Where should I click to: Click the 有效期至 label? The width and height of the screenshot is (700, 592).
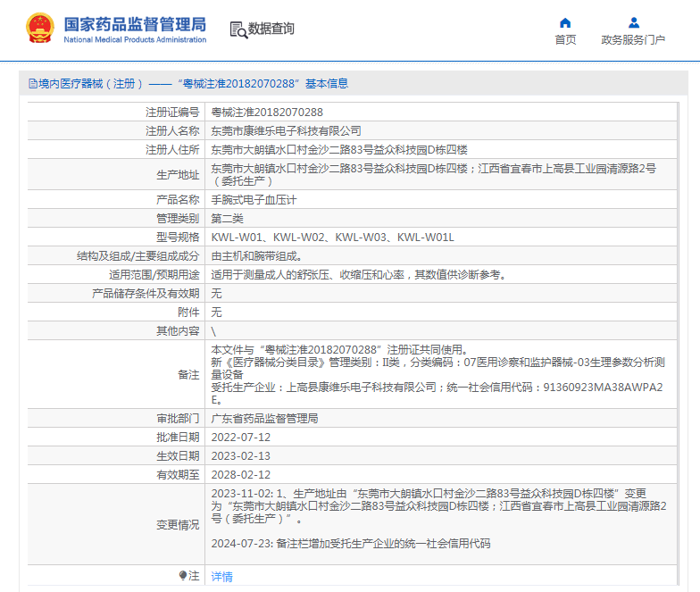tap(178, 475)
